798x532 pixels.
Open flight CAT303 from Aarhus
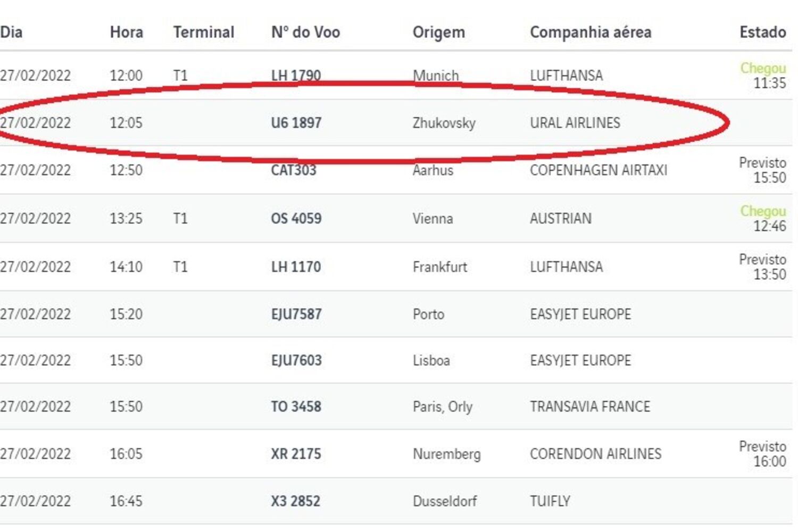[294, 170]
